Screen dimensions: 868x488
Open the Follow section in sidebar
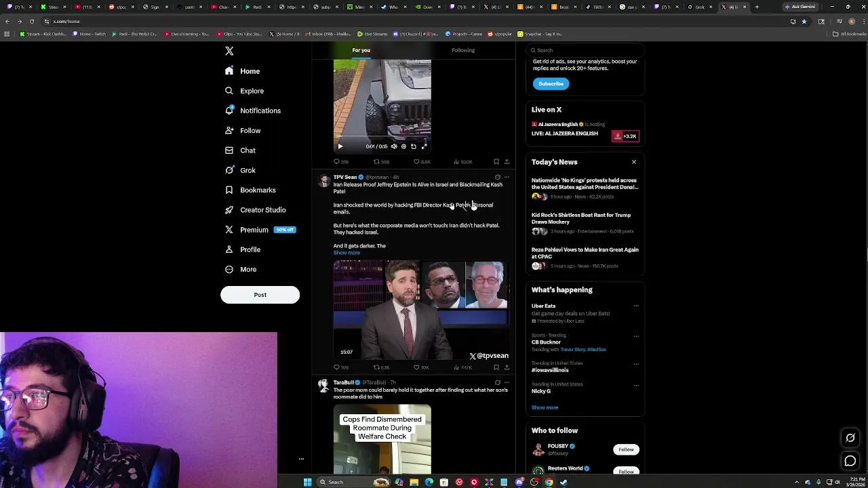click(243, 130)
